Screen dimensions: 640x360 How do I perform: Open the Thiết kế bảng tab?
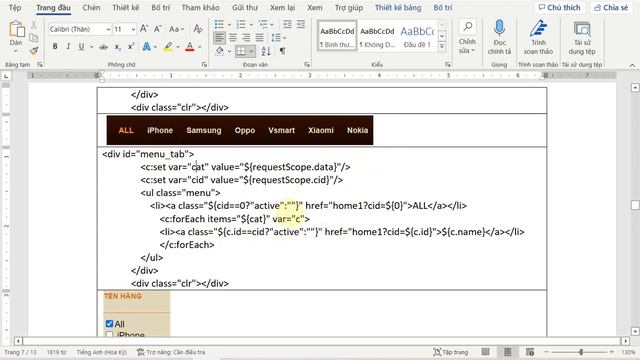coord(398,7)
